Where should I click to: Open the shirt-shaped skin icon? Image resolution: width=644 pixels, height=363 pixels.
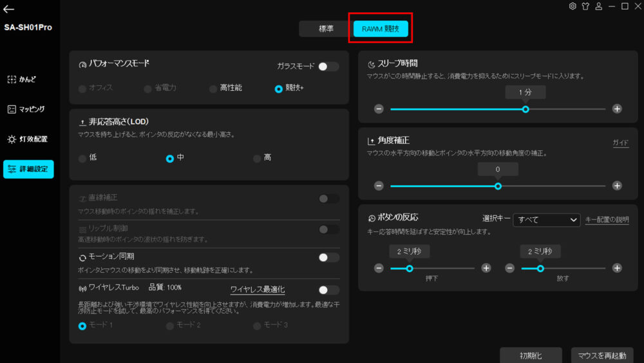point(585,6)
